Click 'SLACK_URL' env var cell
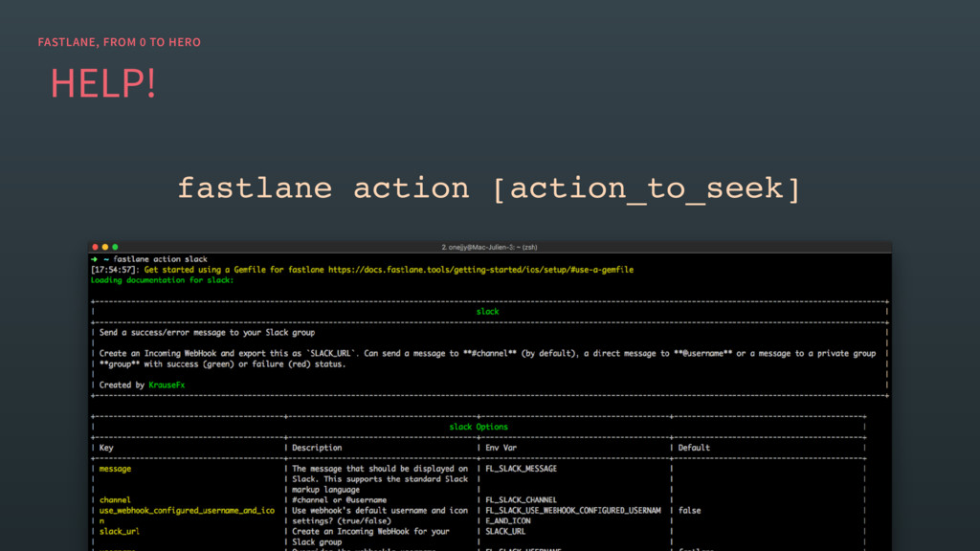Image resolution: width=980 pixels, height=551 pixels. (x=505, y=532)
